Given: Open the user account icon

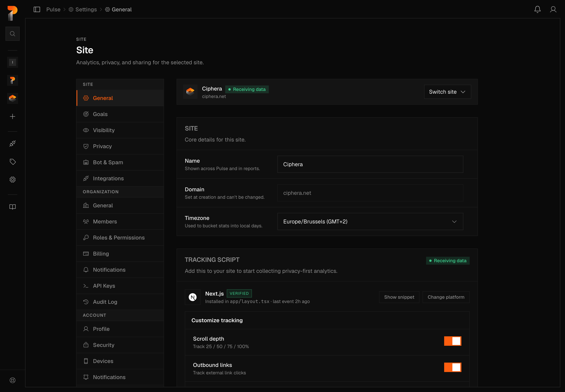Looking at the screenshot, I should tap(553, 9).
